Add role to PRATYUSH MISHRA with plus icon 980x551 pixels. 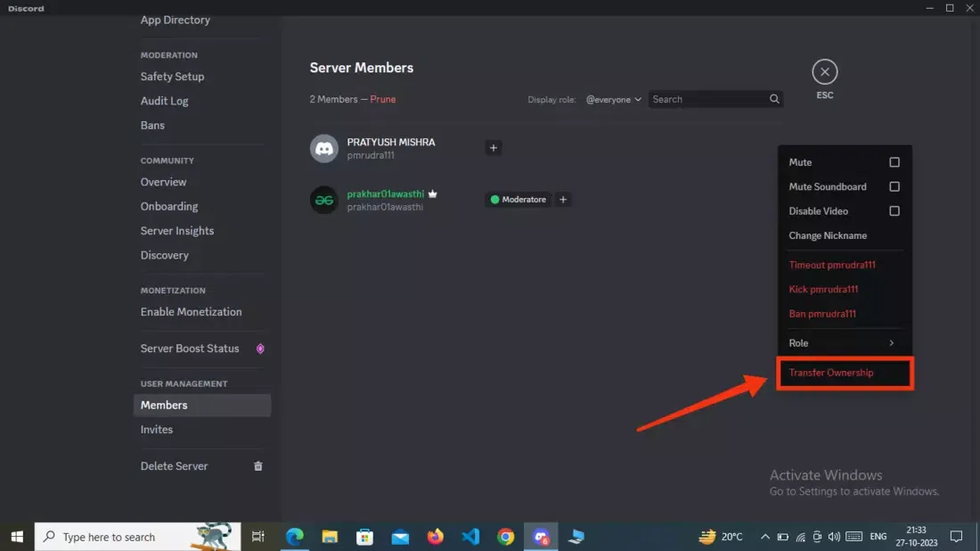(494, 148)
